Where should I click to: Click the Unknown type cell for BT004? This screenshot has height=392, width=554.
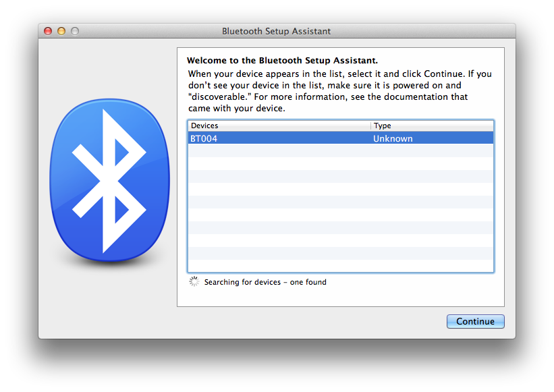[393, 138]
